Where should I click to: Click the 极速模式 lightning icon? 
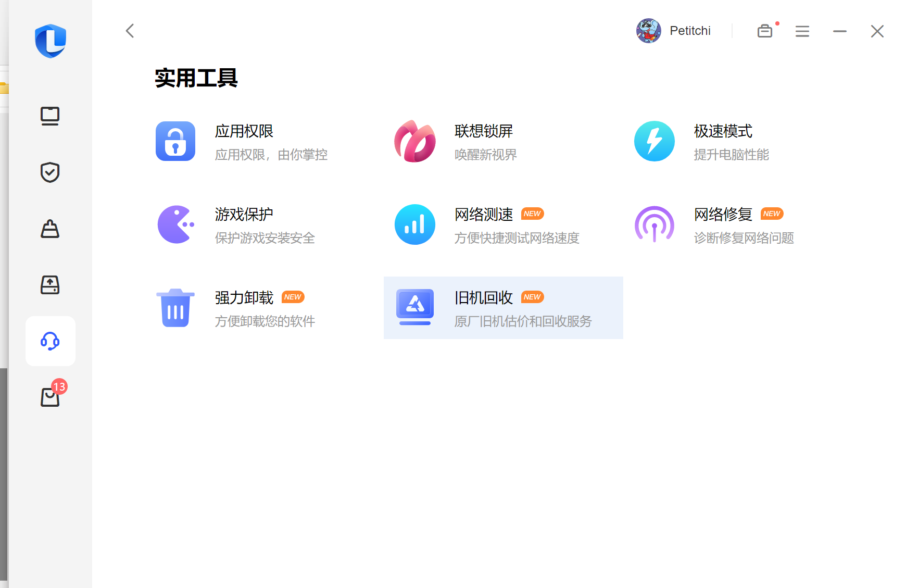[x=655, y=141]
